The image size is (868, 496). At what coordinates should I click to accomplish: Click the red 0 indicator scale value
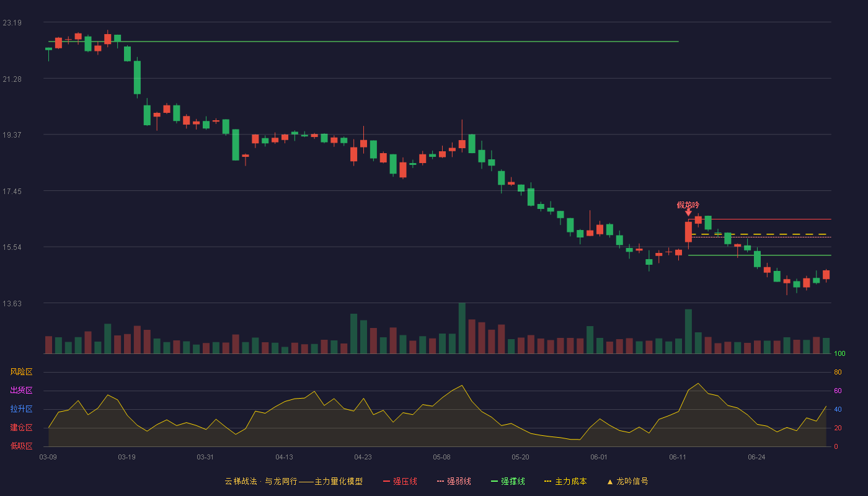836,446
